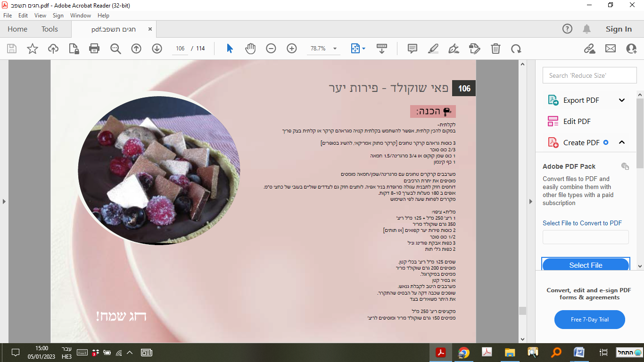Switch to the Tools tab

click(50, 29)
